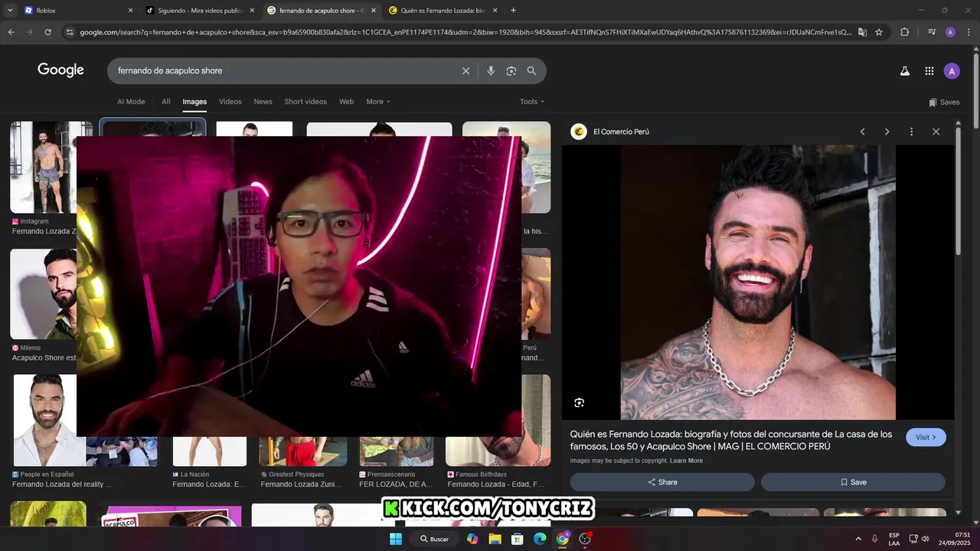Click the browser address bar URL
Viewport: 980px width, 551px height.
point(465,32)
